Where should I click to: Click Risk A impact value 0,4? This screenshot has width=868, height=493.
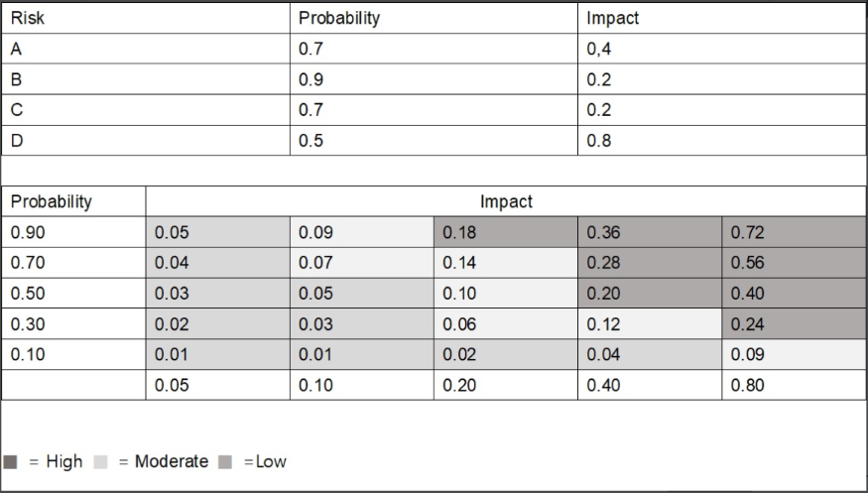point(721,48)
